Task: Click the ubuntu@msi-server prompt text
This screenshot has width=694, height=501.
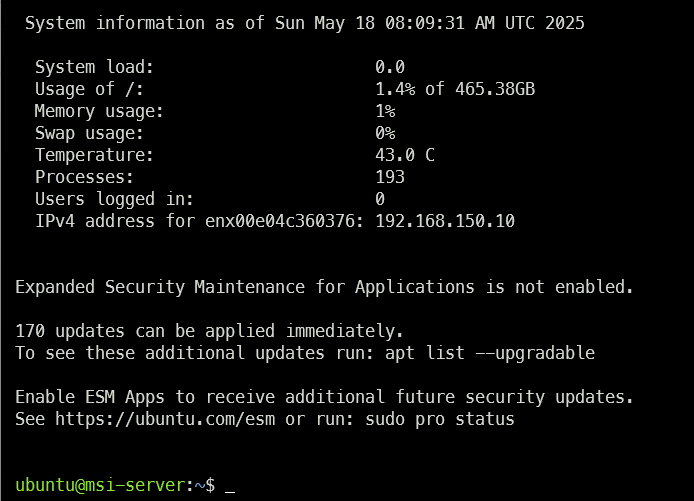Action: coord(100,485)
